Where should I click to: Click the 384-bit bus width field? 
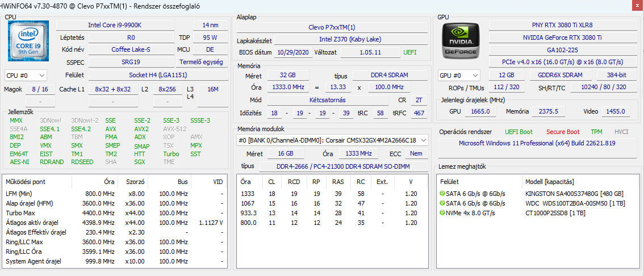[617, 75]
